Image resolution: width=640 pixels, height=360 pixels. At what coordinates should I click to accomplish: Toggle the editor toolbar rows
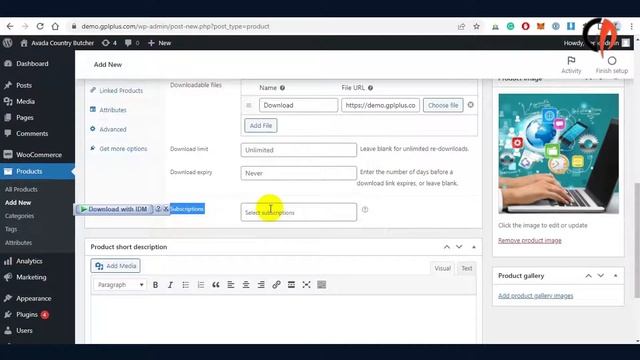[x=322, y=285]
